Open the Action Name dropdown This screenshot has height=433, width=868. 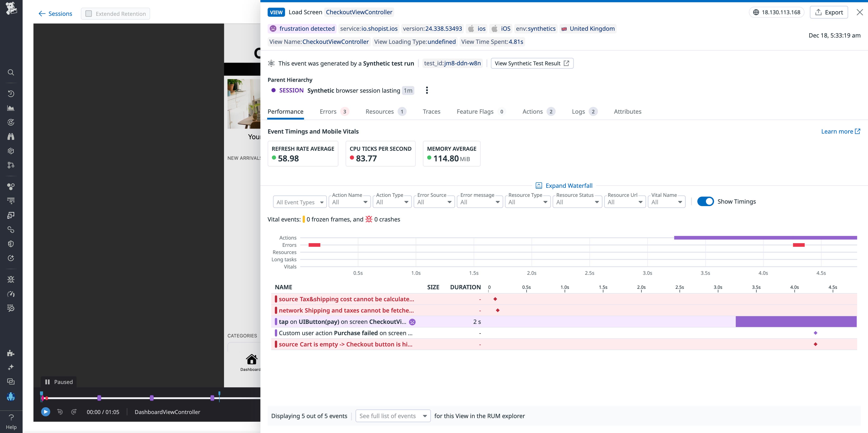pyautogui.click(x=349, y=202)
